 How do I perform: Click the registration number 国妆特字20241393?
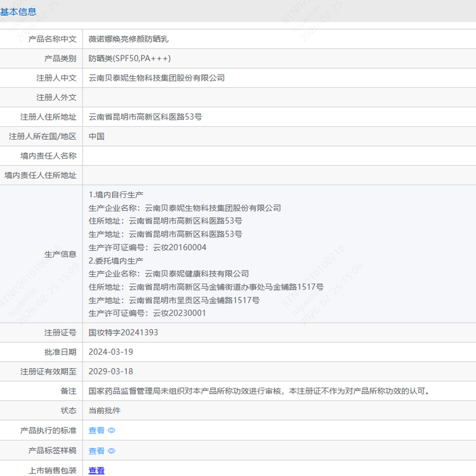click(123, 332)
